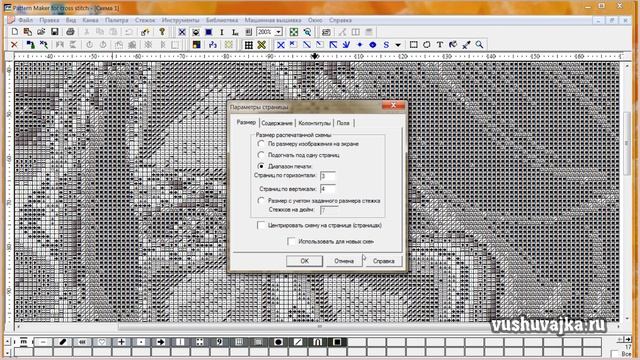Click the Save floppy disk icon

click(x=54, y=32)
